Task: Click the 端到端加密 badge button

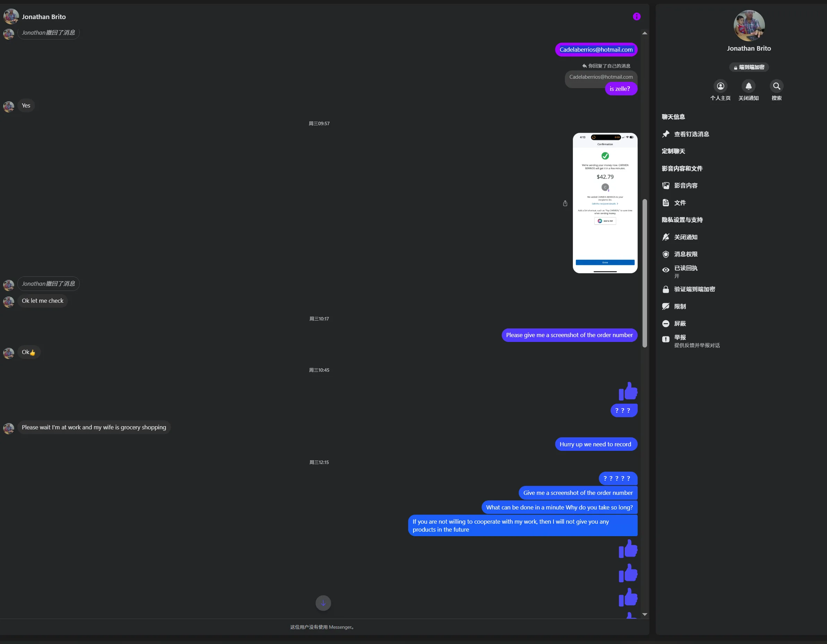Action: click(x=749, y=67)
